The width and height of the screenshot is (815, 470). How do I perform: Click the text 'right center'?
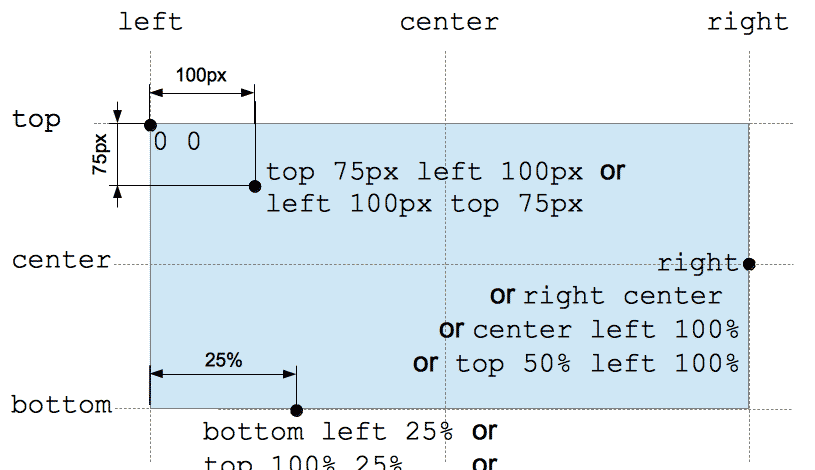623,296
